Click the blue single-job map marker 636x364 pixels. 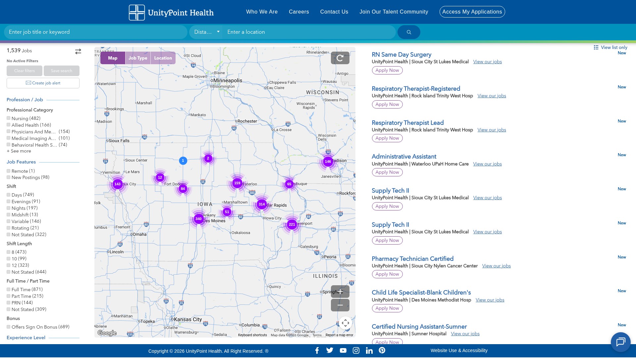183,160
